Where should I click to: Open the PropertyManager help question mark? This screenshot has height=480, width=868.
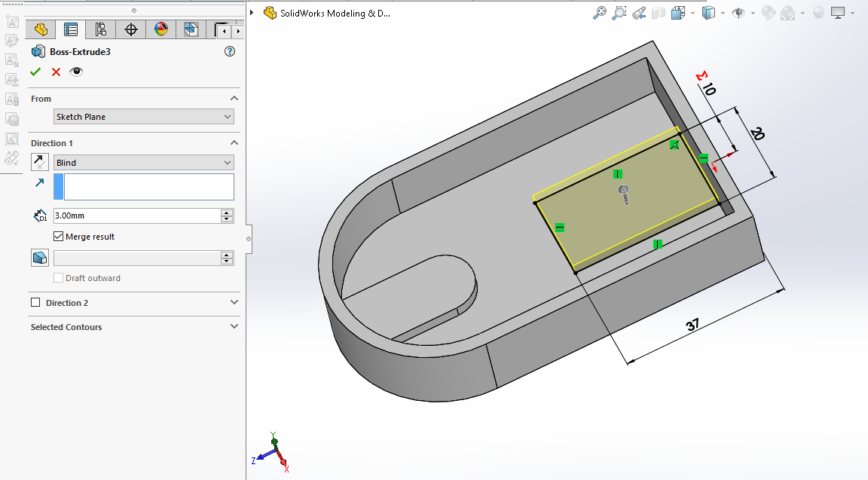click(x=230, y=51)
